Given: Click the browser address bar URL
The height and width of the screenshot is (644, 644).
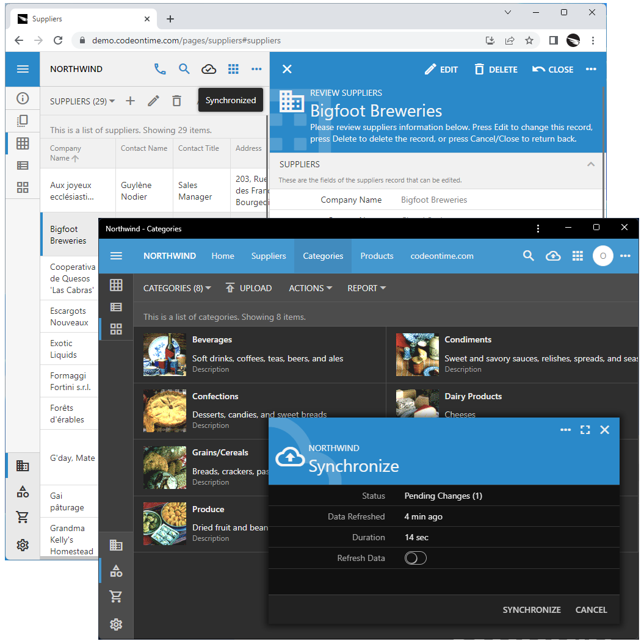Looking at the screenshot, I should 186,40.
